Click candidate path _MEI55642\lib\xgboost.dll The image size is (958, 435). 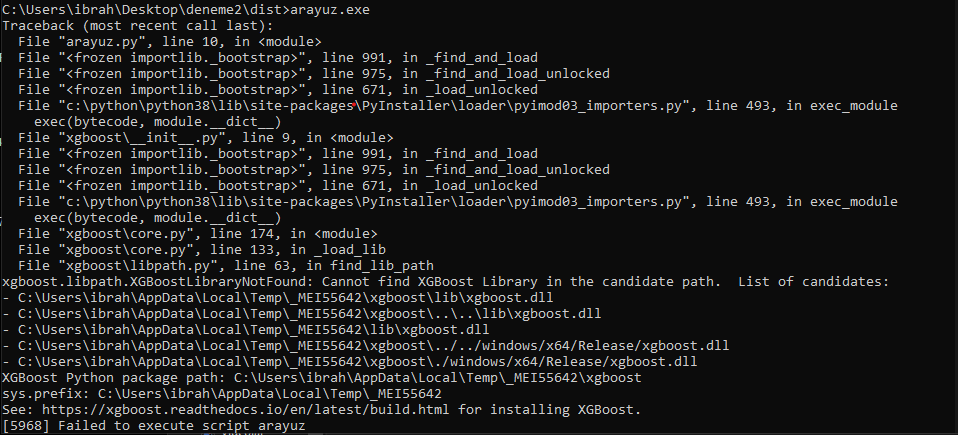(254, 329)
